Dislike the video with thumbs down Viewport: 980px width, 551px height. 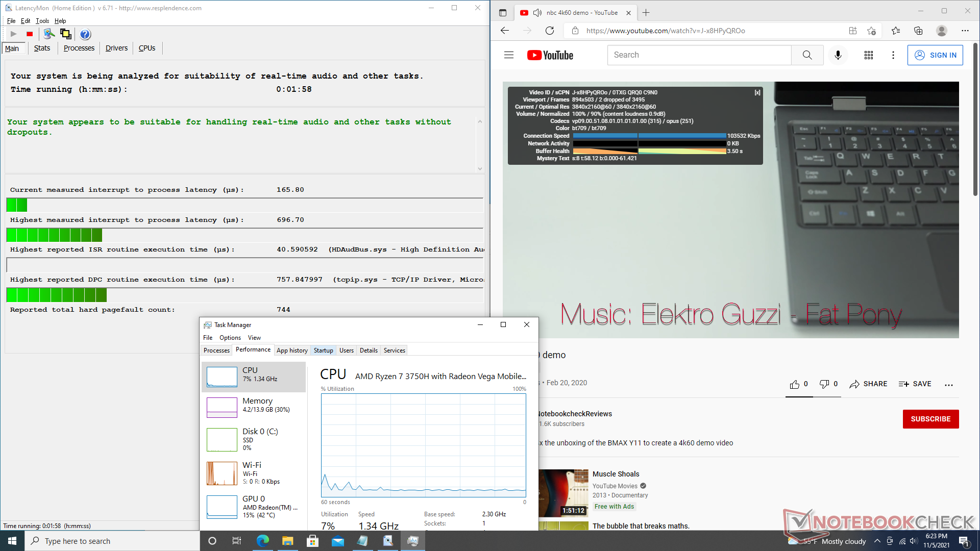[828, 384]
